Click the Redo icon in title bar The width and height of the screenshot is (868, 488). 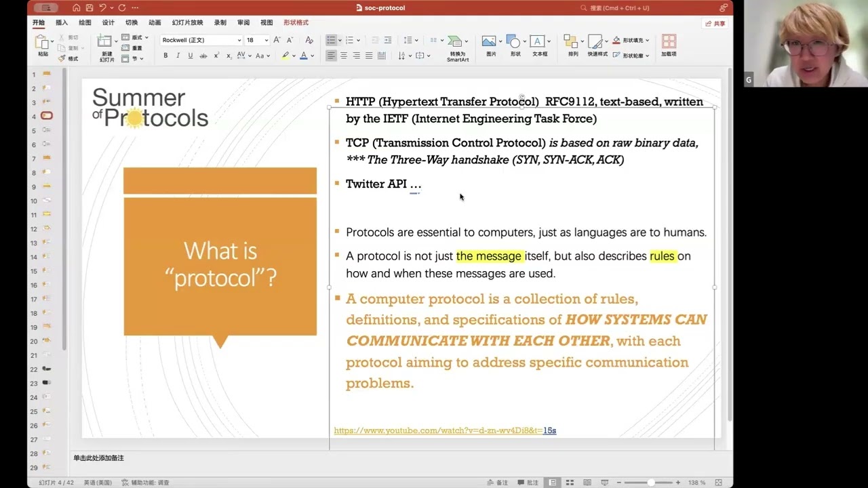pyautogui.click(x=122, y=8)
